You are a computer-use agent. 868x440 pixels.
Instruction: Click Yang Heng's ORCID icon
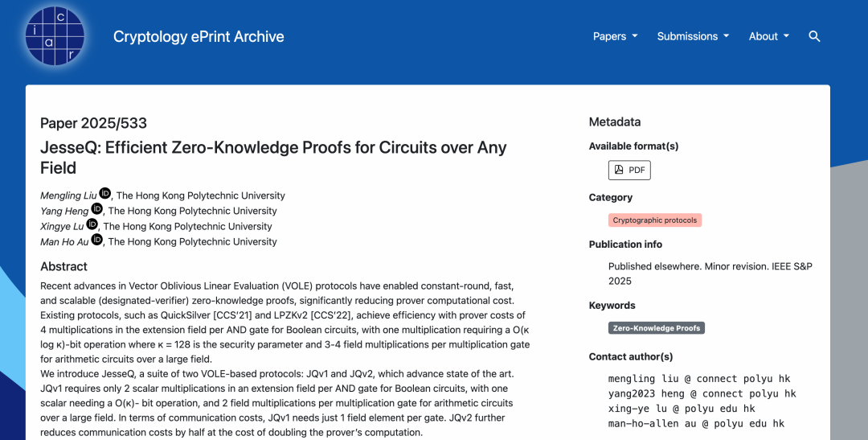96,209
